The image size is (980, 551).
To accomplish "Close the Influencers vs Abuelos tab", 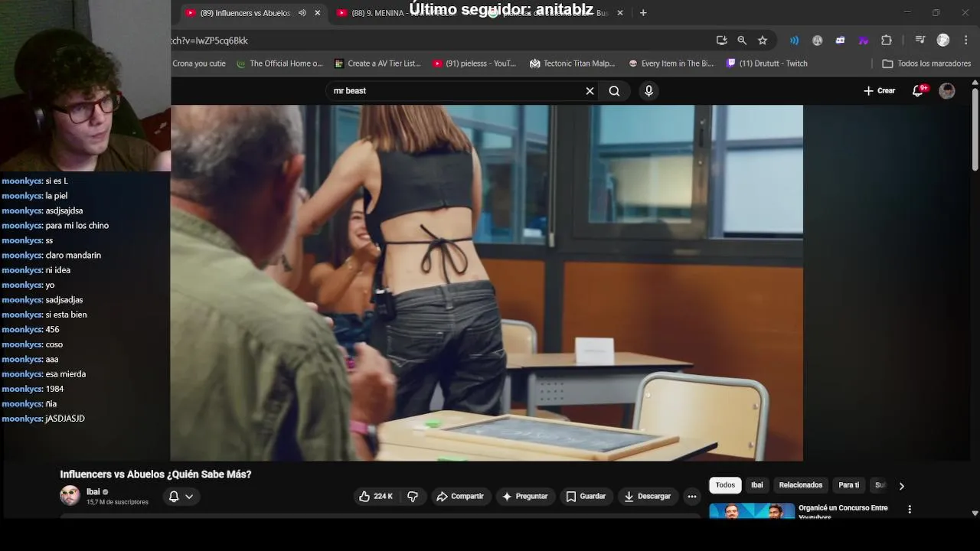I will click(x=318, y=13).
